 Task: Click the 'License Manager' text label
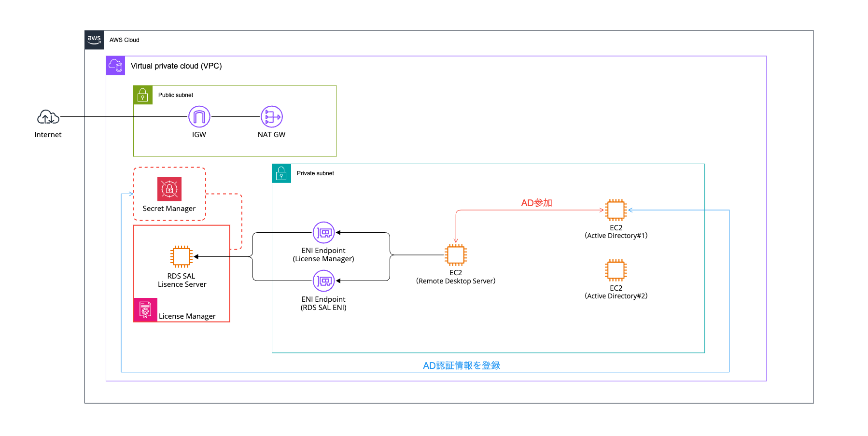coord(187,316)
